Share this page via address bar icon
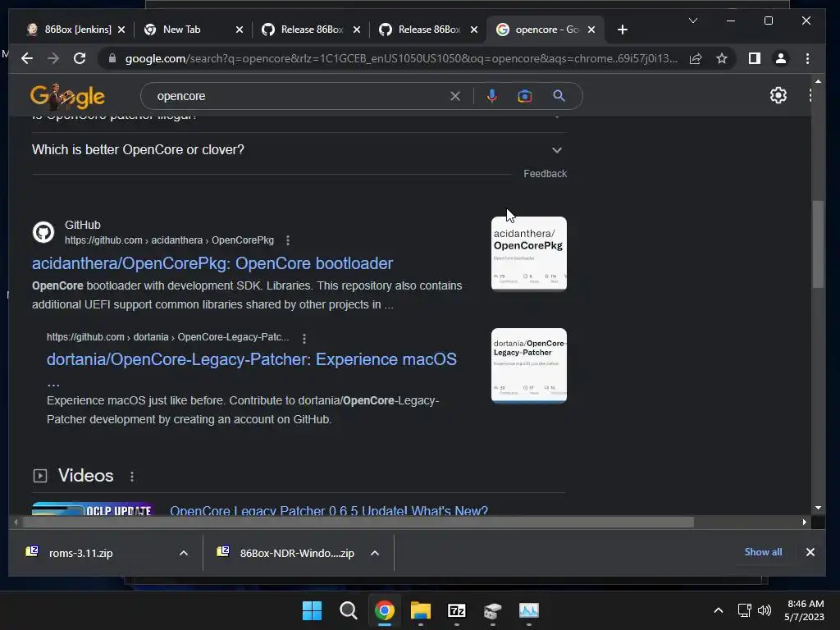The image size is (840, 630). coord(696,58)
